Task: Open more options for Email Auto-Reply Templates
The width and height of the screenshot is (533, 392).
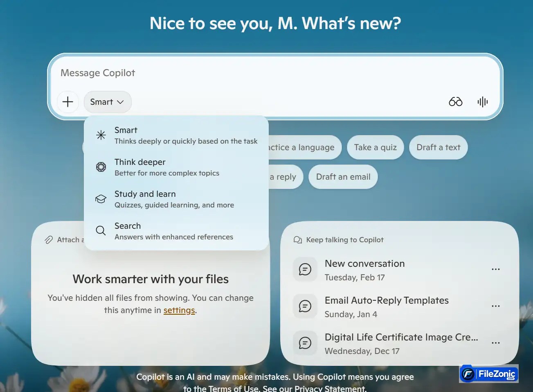Action: [496, 306]
